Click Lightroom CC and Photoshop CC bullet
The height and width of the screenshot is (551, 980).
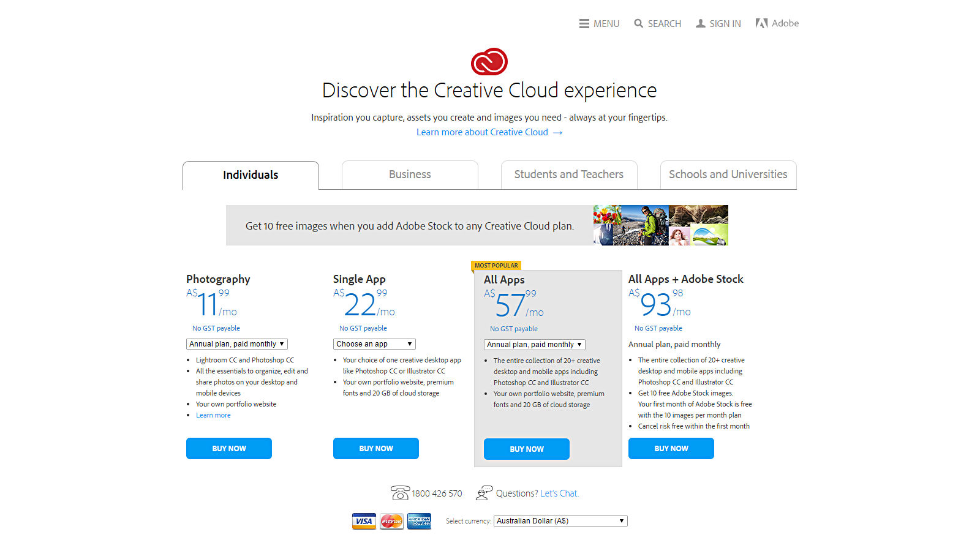click(245, 360)
